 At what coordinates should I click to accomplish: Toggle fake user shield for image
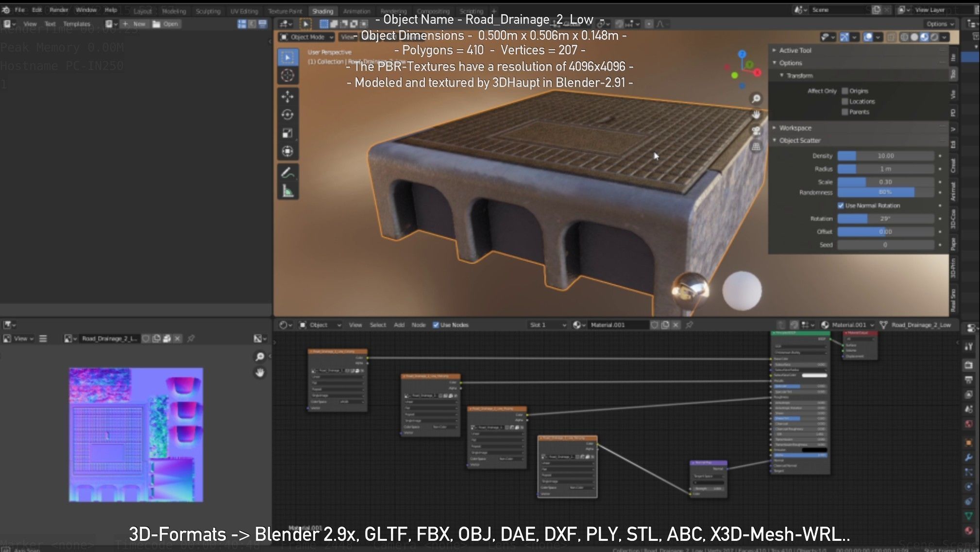click(x=146, y=338)
